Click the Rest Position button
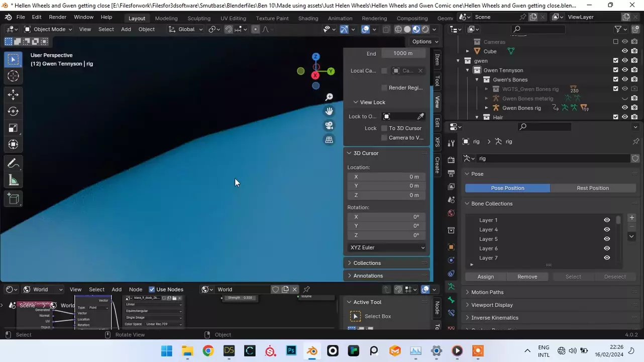The height and width of the screenshot is (362, 644). (x=592, y=188)
